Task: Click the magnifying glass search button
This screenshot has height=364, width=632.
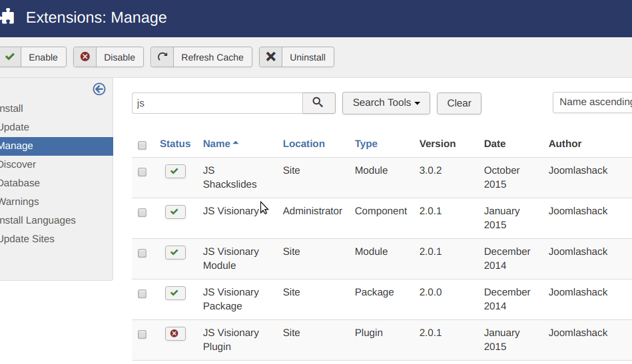Action: [318, 103]
